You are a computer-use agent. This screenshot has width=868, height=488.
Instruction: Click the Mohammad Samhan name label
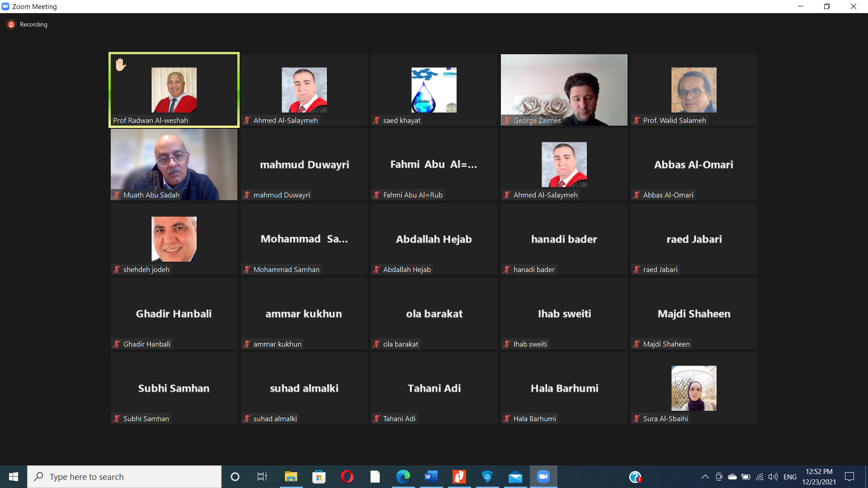click(286, 269)
